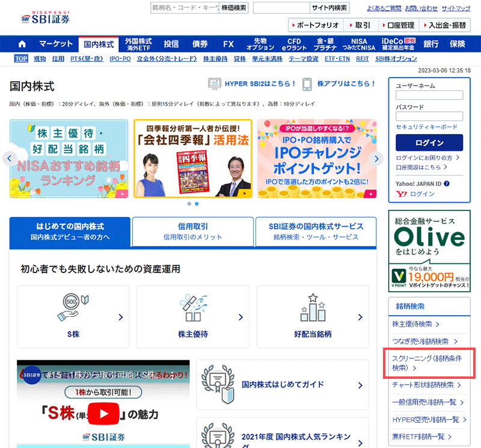Open the 保険 menu
The height and width of the screenshot is (448, 481).
point(457,44)
